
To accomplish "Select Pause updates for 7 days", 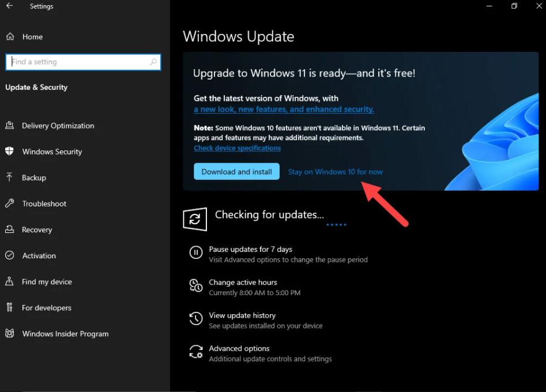I will click(x=250, y=249).
